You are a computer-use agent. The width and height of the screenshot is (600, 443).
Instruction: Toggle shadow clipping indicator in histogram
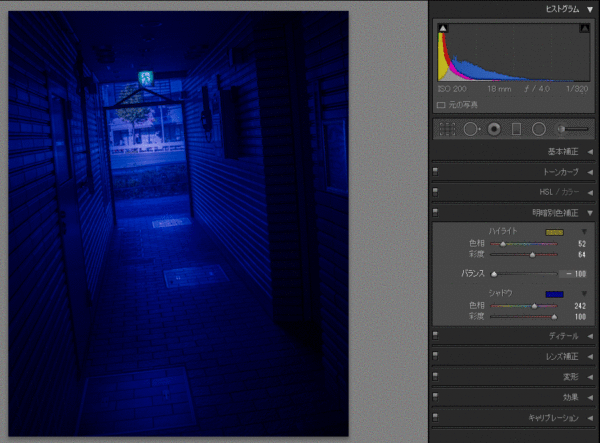click(443, 28)
